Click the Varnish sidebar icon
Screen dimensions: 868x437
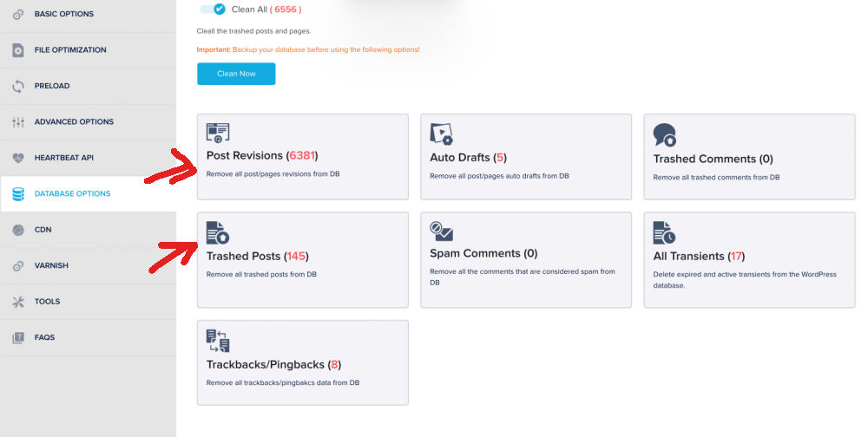point(18,266)
